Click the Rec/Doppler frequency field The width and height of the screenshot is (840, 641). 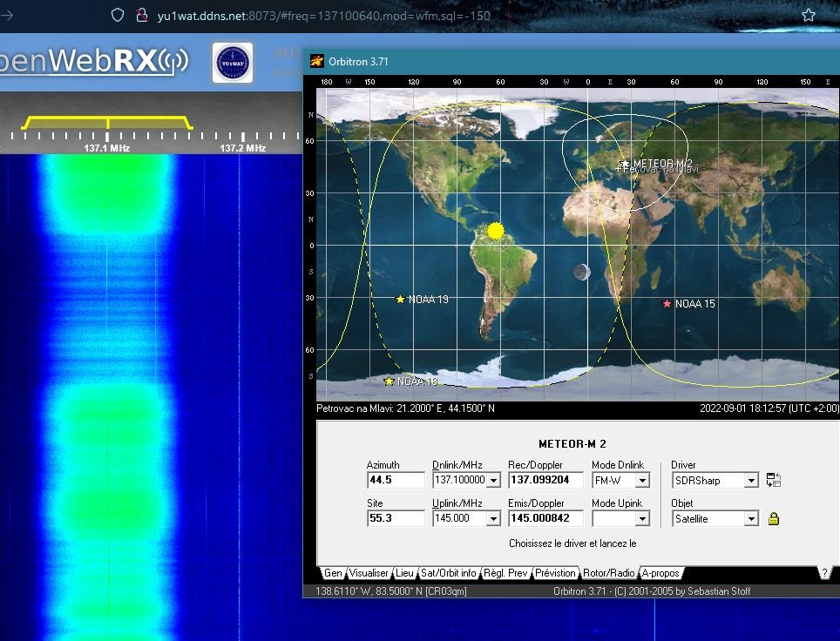click(x=545, y=480)
